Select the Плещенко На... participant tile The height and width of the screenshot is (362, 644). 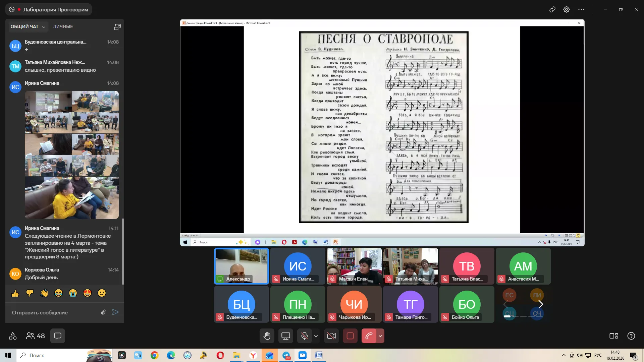298,304
